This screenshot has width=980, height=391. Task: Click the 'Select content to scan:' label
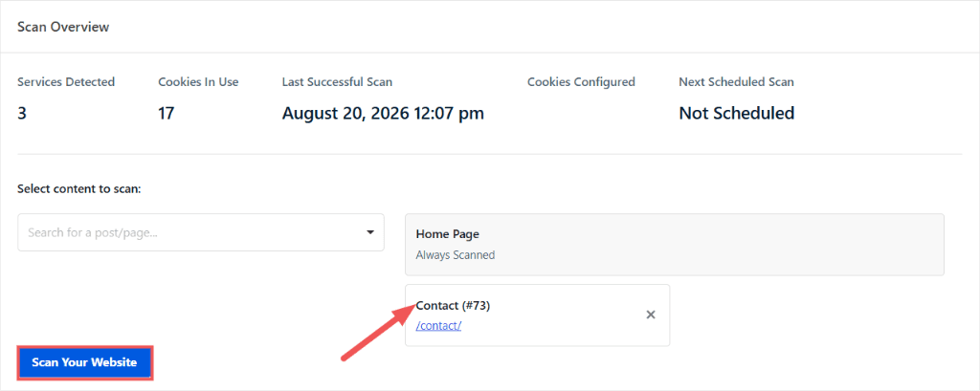point(79,188)
